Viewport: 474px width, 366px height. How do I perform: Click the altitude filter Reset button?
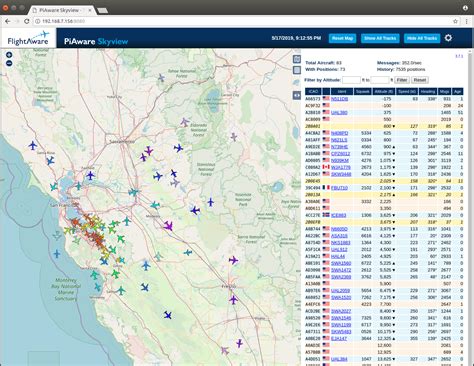tap(420, 80)
